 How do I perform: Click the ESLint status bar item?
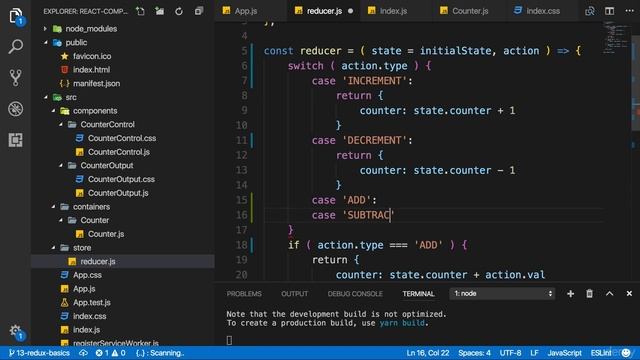(601, 353)
